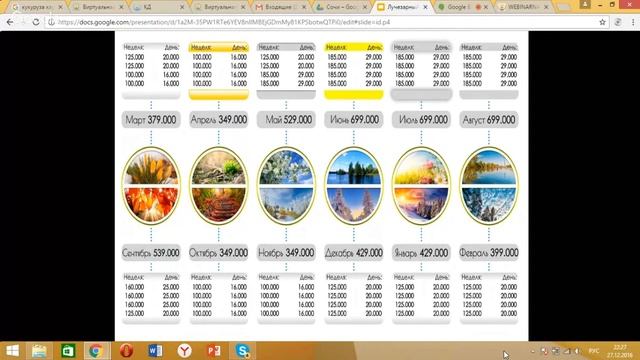Switch to the КД tab
The height and width of the screenshot is (360, 640).
point(158,7)
